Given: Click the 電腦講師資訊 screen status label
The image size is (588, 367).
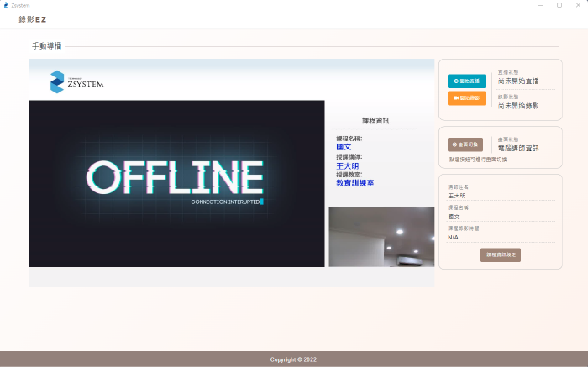Looking at the screenshot, I should [518, 149].
